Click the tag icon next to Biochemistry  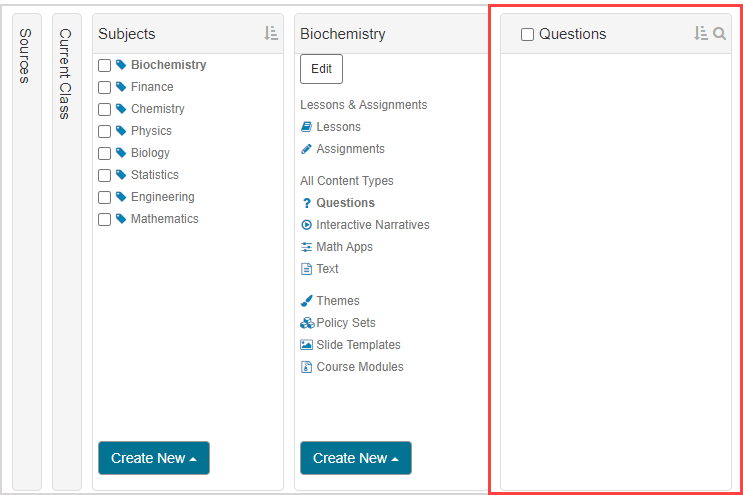pyautogui.click(x=121, y=65)
